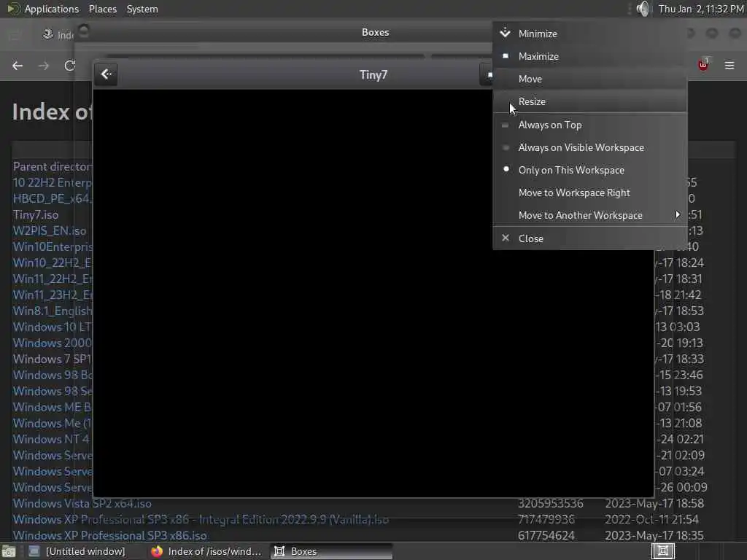
Task: Open the Applications menu
Action: coord(52,9)
